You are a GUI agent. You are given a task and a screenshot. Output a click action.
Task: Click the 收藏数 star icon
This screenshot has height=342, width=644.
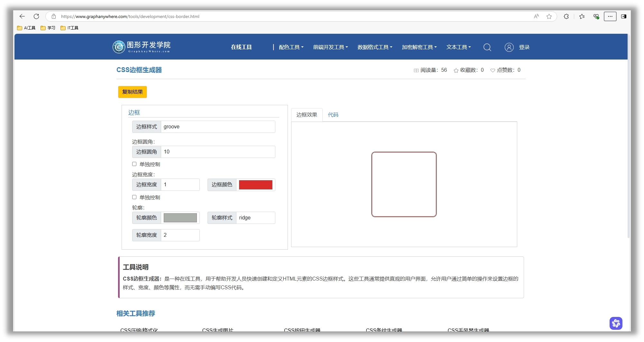(x=456, y=70)
